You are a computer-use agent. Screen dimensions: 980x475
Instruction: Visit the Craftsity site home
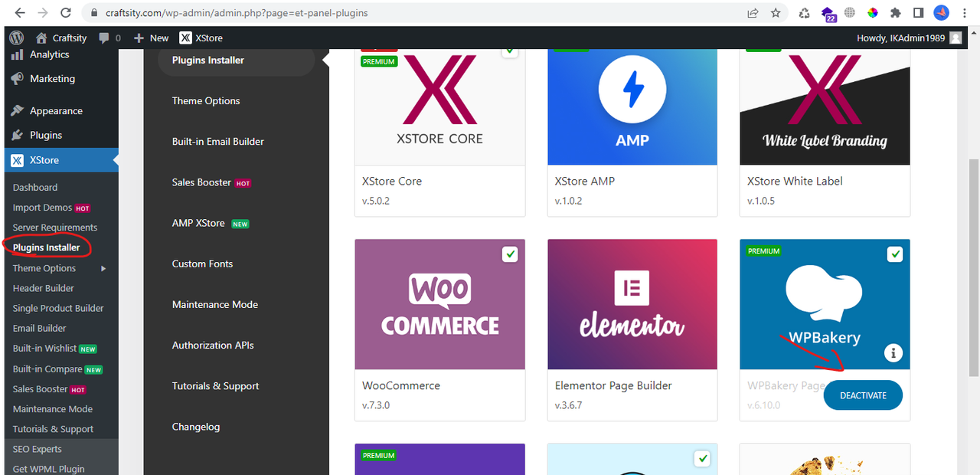click(61, 38)
